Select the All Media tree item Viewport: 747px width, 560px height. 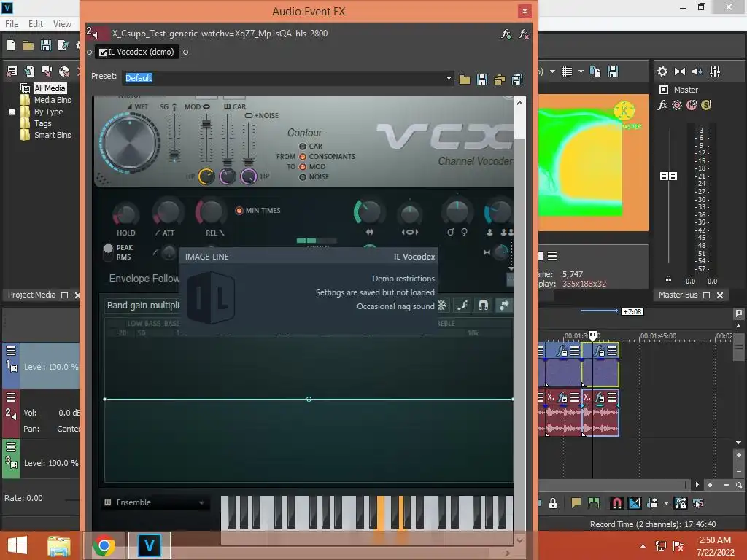point(50,88)
